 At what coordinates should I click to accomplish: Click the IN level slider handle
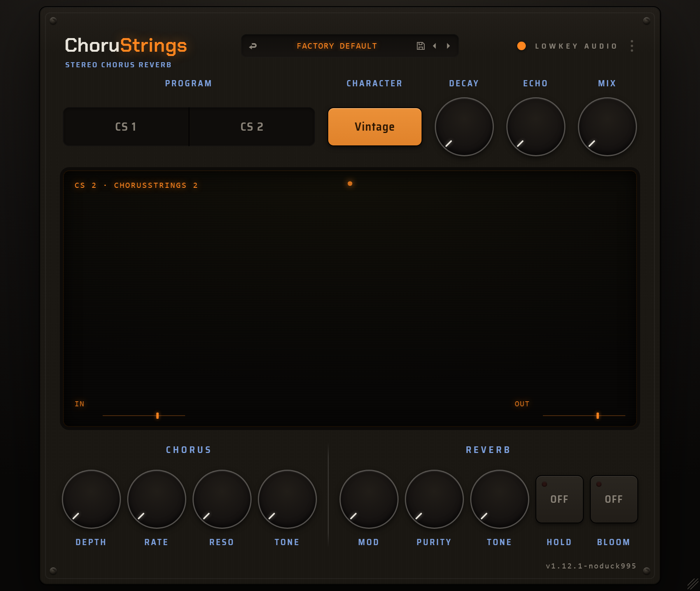coord(157,416)
